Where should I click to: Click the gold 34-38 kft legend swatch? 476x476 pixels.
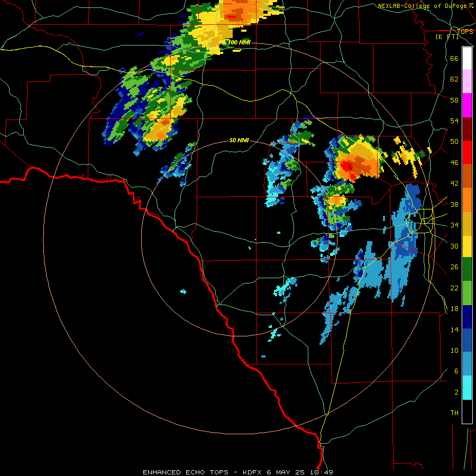pos(467,224)
